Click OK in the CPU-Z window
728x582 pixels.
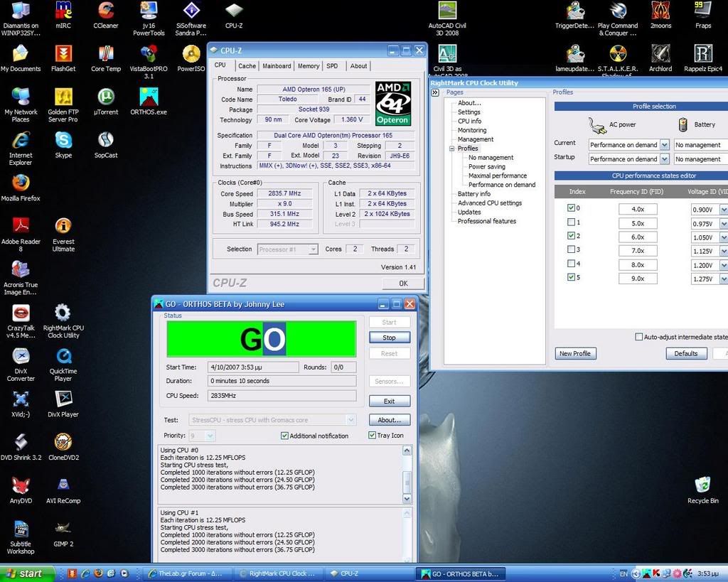coord(403,283)
